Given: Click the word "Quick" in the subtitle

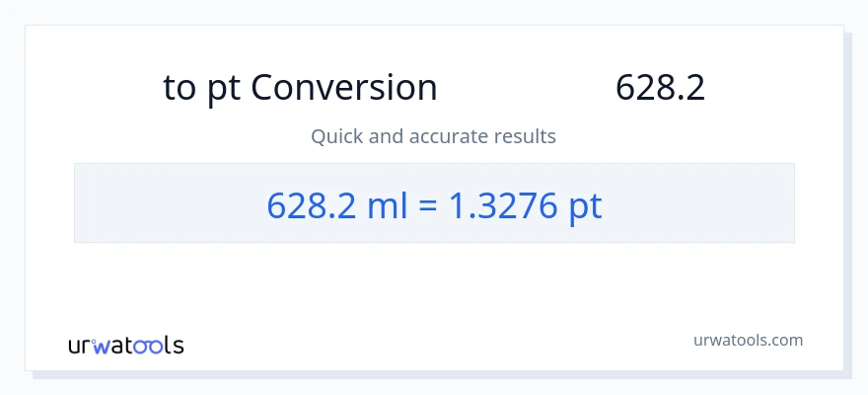Looking at the screenshot, I should [336, 136].
